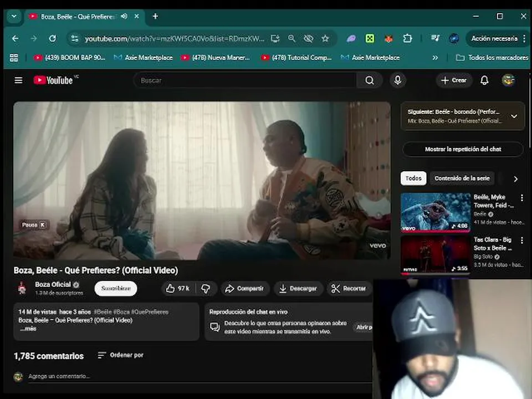The height and width of the screenshot is (399, 532).
Task: Click the eye-slash icon in address bar
Action: pyautogui.click(x=309, y=39)
